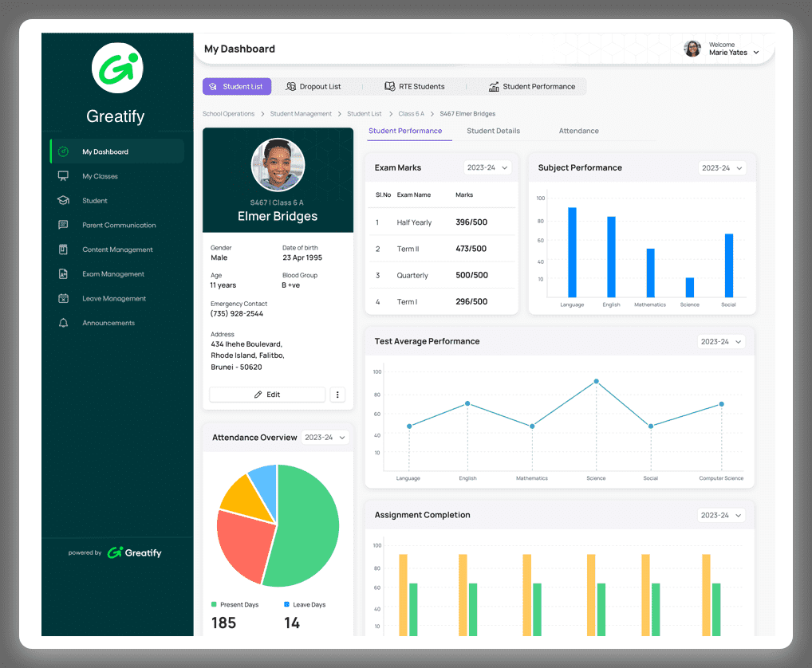Open the Attendance tab
The image size is (812, 668).
tap(578, 131)
